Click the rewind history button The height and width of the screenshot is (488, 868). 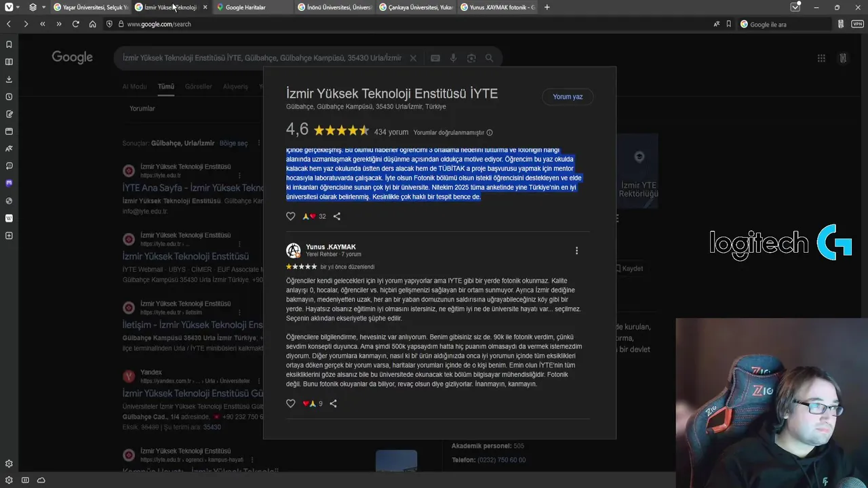click(x=43, y=24)
